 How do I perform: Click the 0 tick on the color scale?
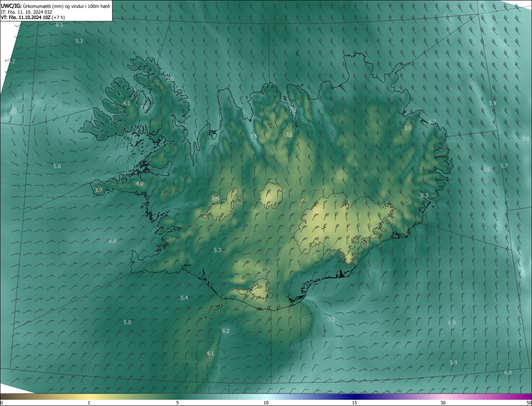2,403
